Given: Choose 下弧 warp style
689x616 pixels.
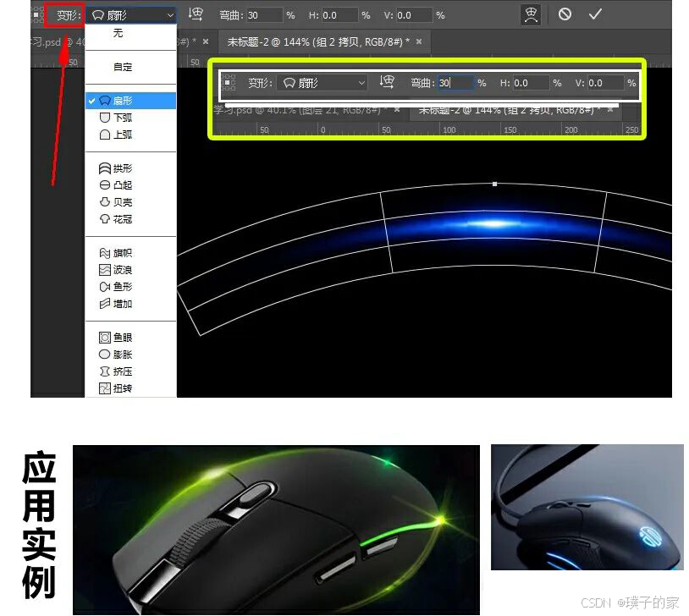Looking at the screenshot, I should [131, 118].
